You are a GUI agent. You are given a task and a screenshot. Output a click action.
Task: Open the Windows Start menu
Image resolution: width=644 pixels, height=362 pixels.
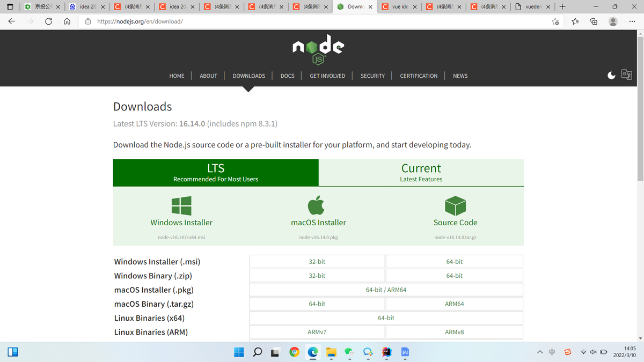click(x=239, y=352)
